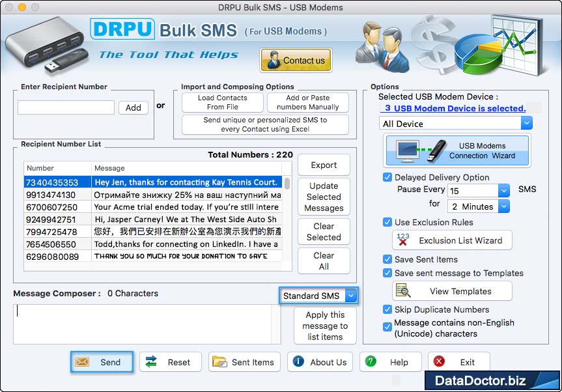
Task: Click the businessmen header graphic
Action: pyautogui.click(x=382, y=47)
